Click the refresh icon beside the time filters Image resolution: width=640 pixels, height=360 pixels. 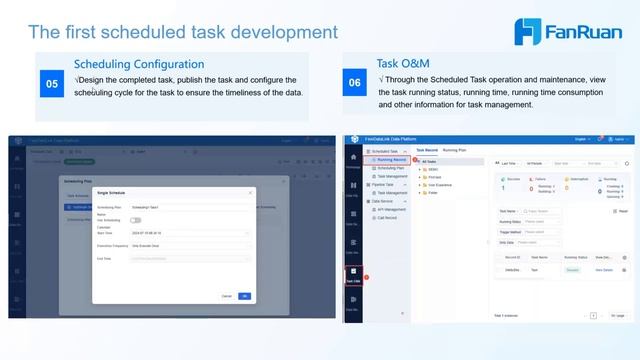[627, 164]
